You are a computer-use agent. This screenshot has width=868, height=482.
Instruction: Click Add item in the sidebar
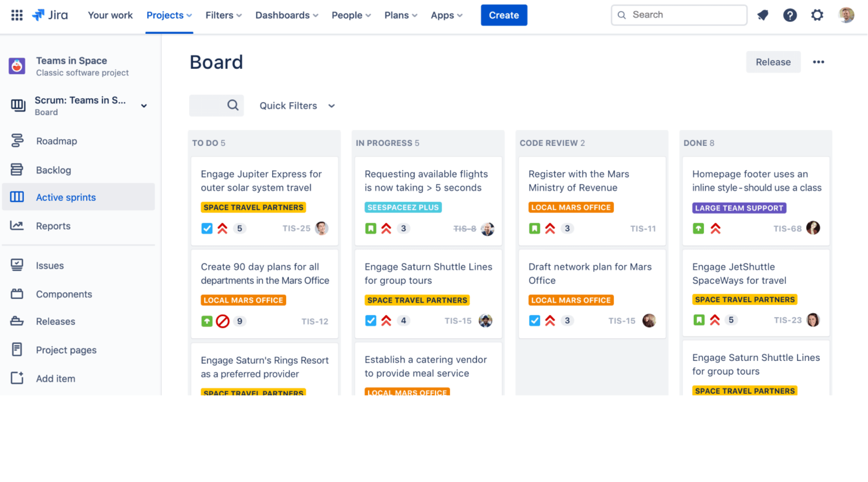[x=56, y=379]
